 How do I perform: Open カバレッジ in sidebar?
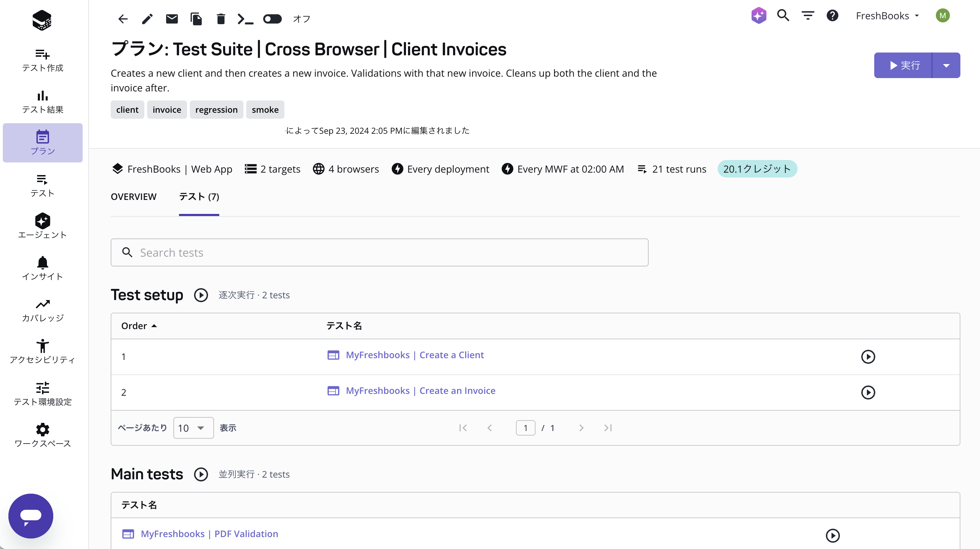tap(43, 310)
